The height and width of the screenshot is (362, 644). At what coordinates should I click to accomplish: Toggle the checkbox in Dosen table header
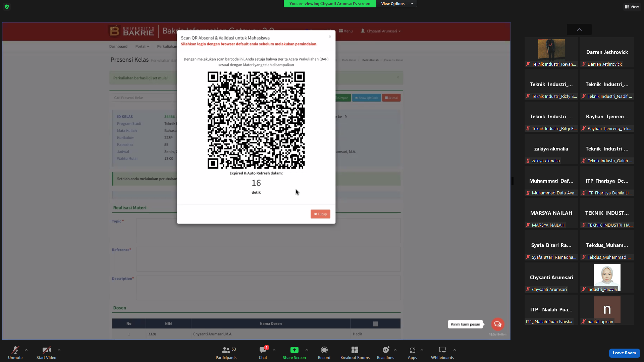click(375, 324)
